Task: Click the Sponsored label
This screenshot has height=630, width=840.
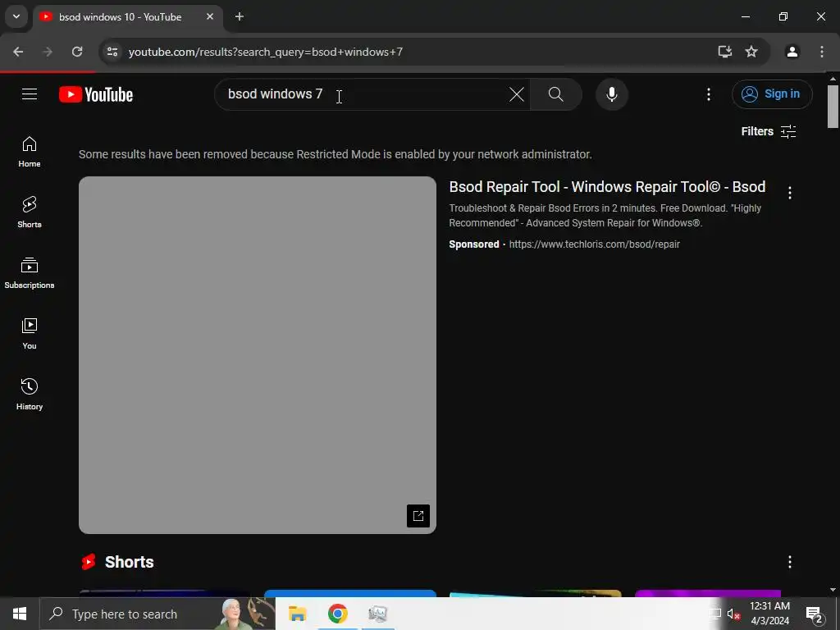Action: 473,244
